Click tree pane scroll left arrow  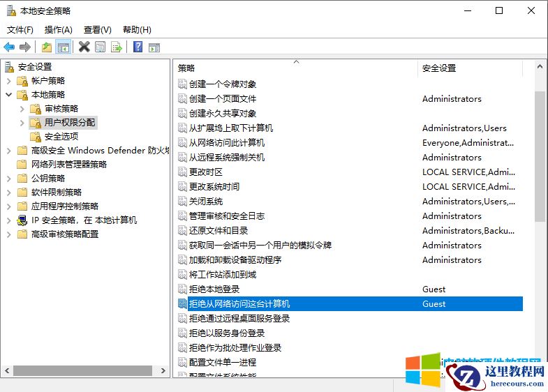tap(7, 370)
